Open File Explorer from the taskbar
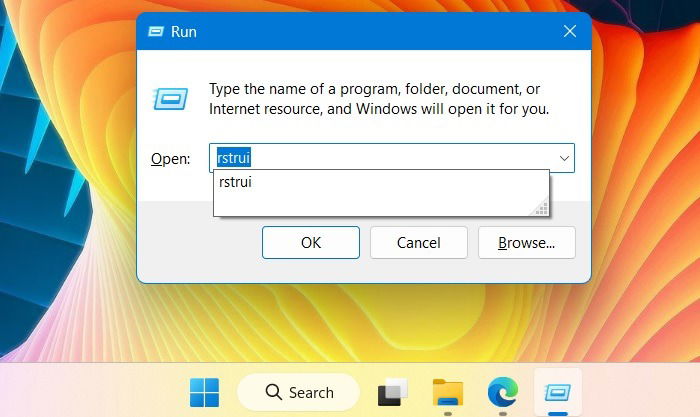This screenshot has width=700, height=417. tap(448, 392)
